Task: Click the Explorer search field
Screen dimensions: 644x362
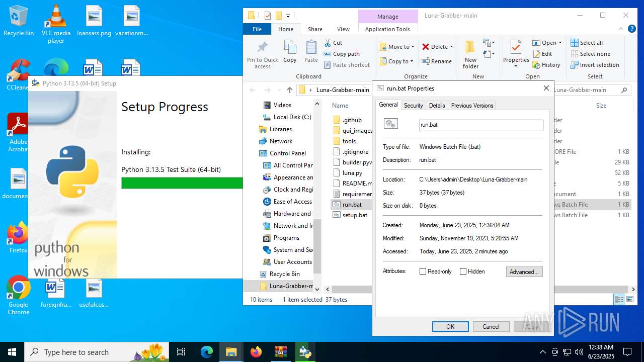Action: [592, 90]
